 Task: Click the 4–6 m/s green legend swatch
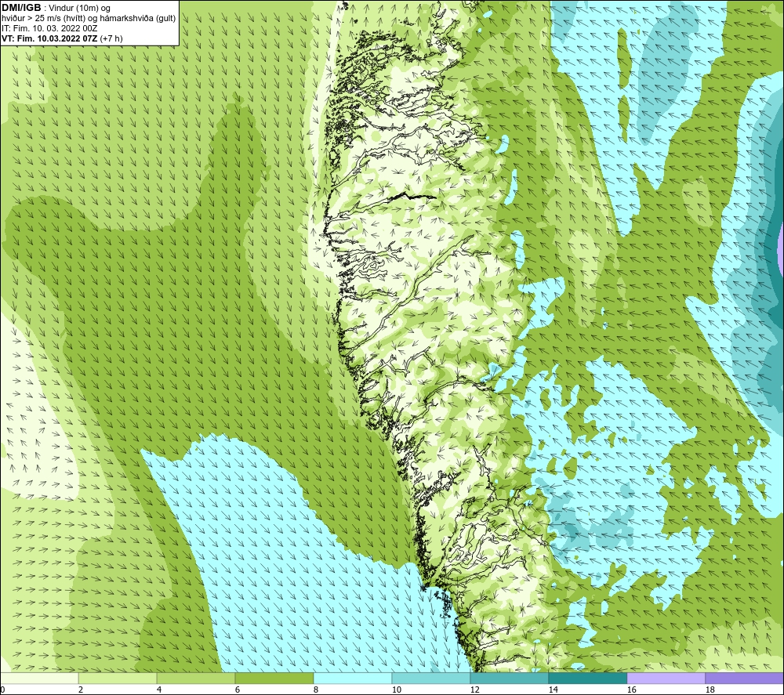[196, 679]
